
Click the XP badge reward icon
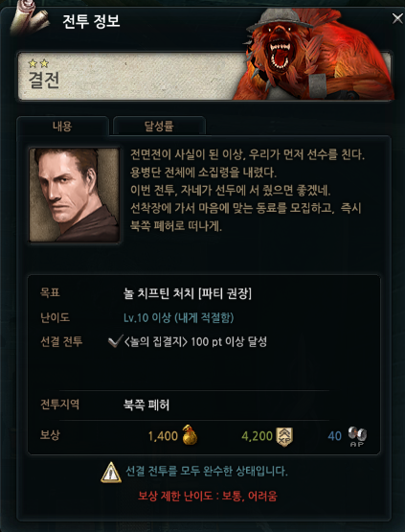284,437
